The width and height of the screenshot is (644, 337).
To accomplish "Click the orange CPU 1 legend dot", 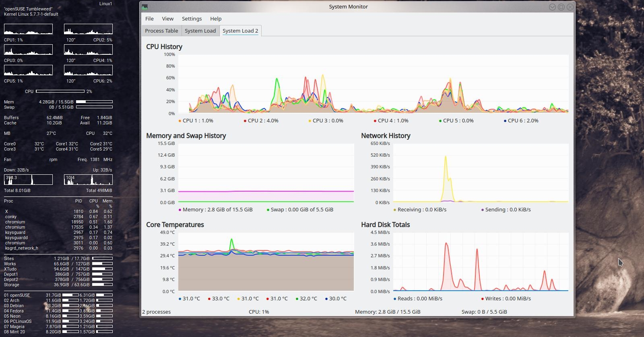I will pyautogui.click(x=180, y=121).
